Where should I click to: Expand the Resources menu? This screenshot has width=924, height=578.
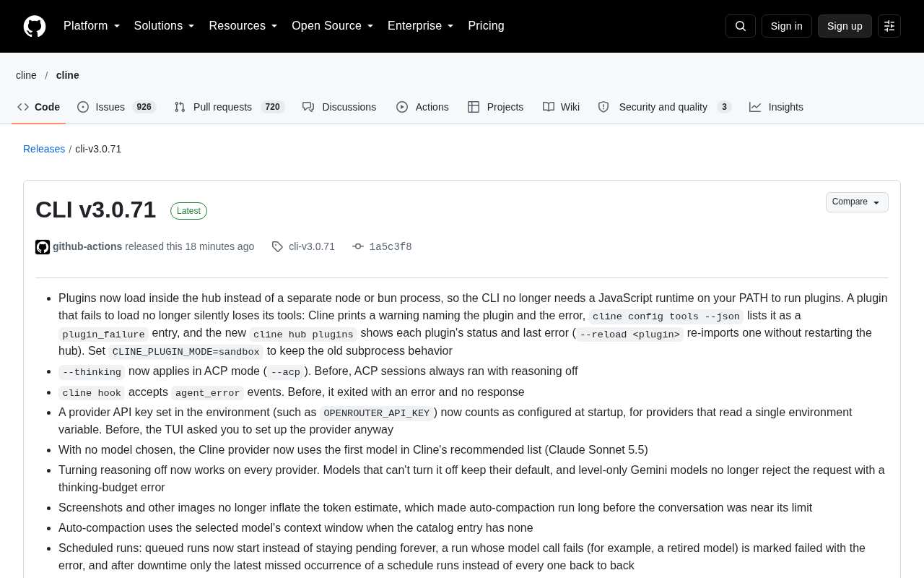click(243, 26)
